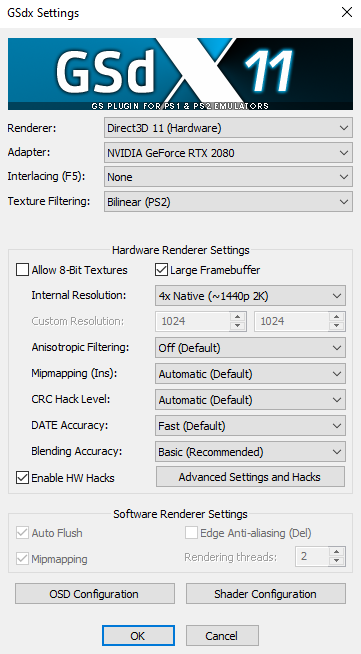Viewport: 361px width, 654px height.
Task: Open OSD Configuration
Action: point(95,594)
